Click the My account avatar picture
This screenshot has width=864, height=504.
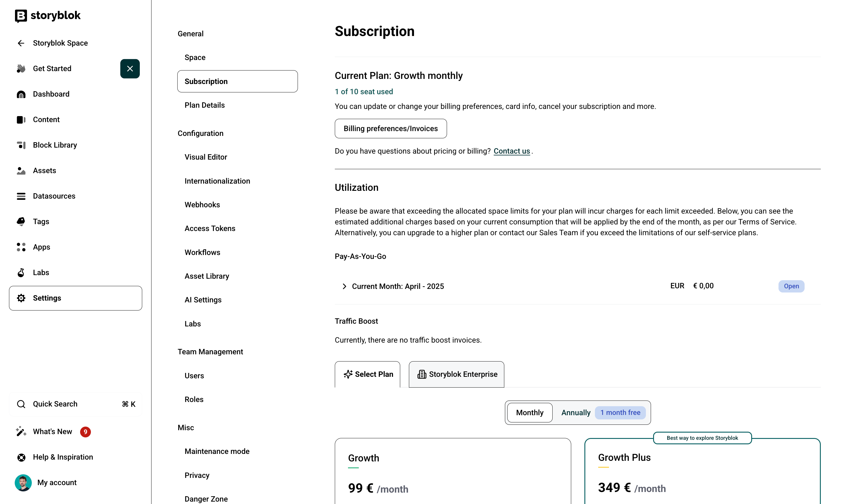pos(23,483)
